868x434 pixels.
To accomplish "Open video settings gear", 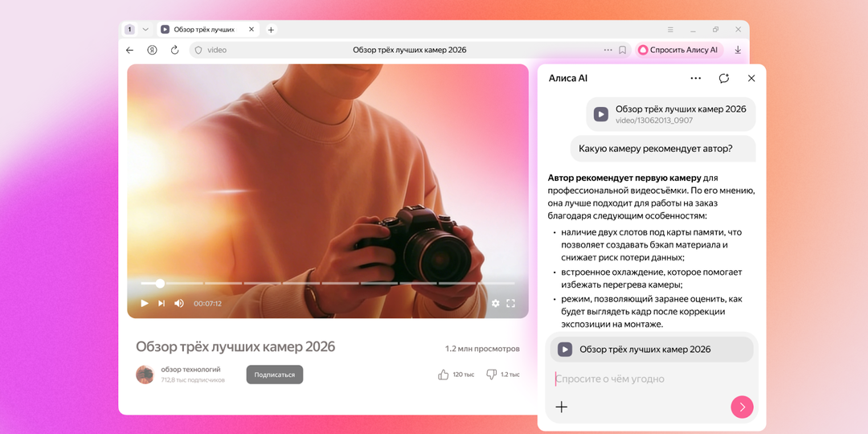I will click(495, 303).
